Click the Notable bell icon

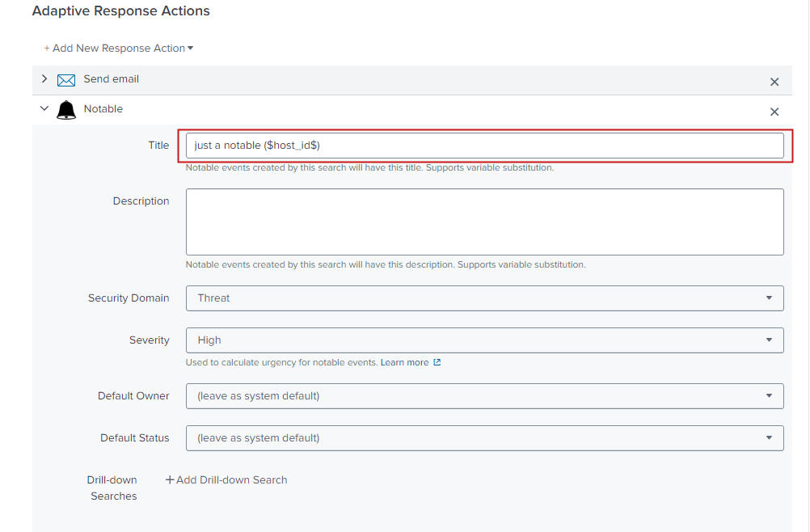click(x=65, y=109)
